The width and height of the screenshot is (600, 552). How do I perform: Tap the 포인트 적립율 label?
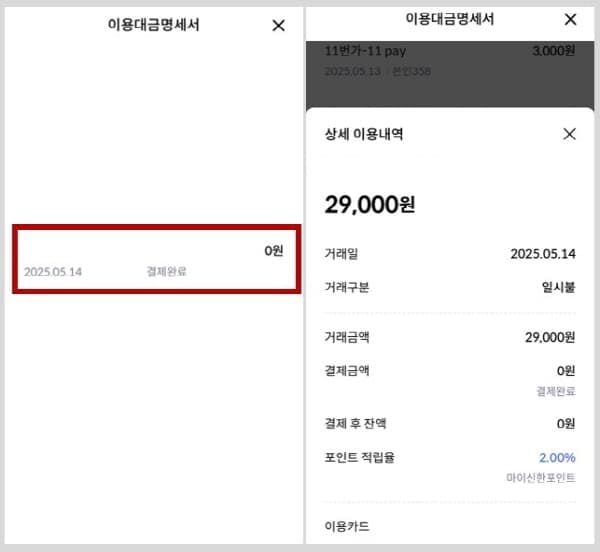[x=359, y=458]
